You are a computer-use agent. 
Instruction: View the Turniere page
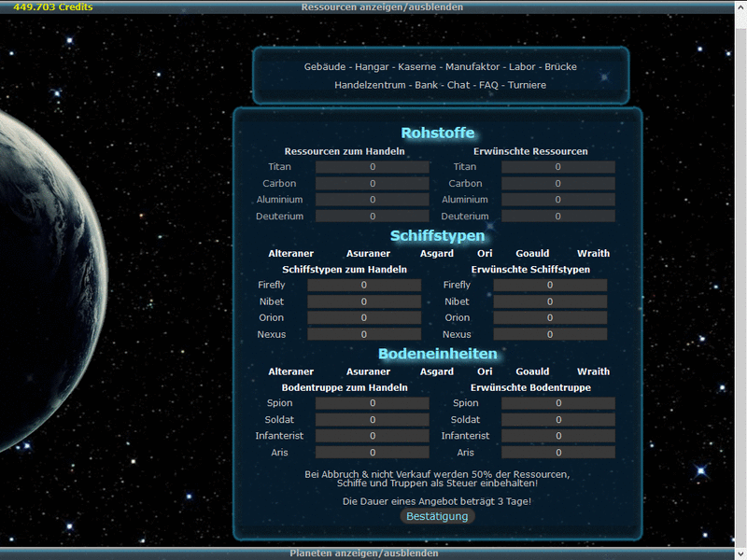pos(528,84)
